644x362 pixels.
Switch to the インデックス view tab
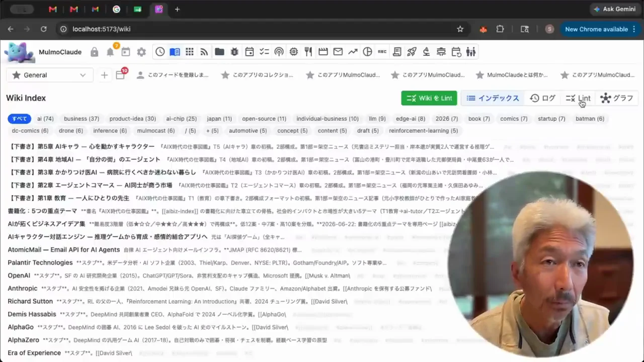click(x=493, y=98)
